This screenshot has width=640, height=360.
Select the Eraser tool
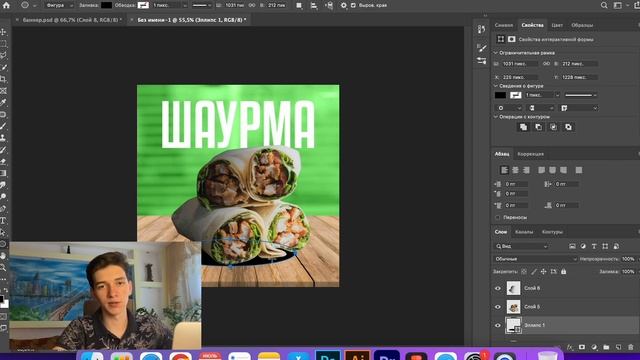tap(3, 162)
